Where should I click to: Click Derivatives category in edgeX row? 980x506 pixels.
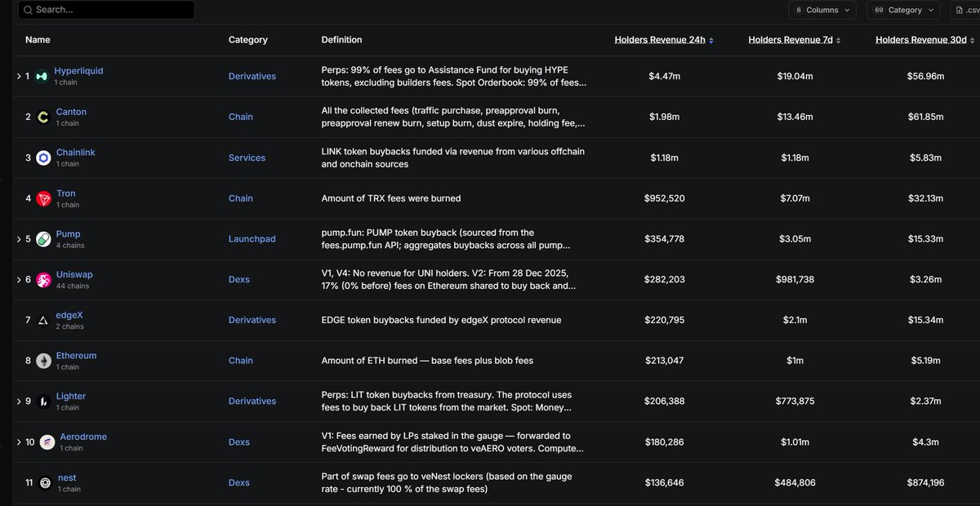[x=252, y=320]
